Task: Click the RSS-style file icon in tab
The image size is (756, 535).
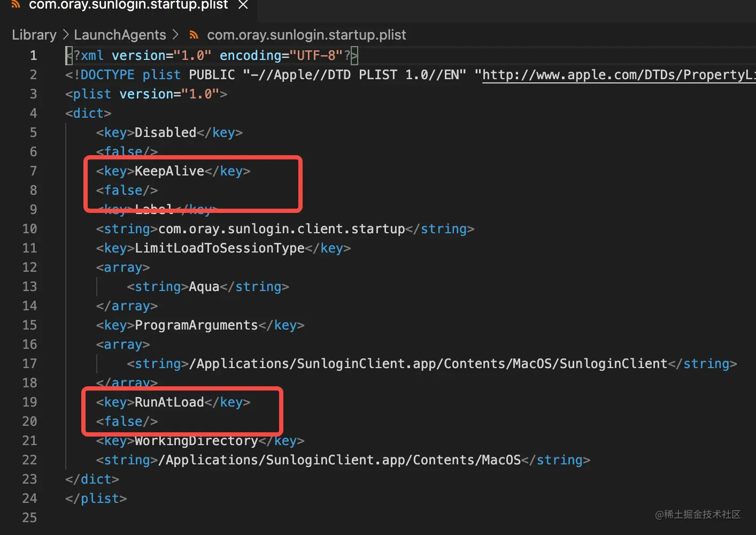Action: coord(16,4)
